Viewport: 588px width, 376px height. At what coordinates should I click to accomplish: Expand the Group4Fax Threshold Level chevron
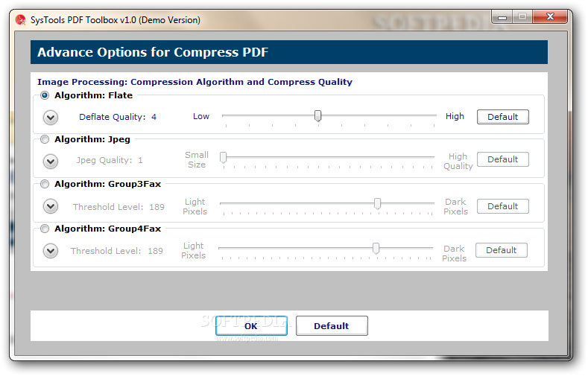[50, 251]
